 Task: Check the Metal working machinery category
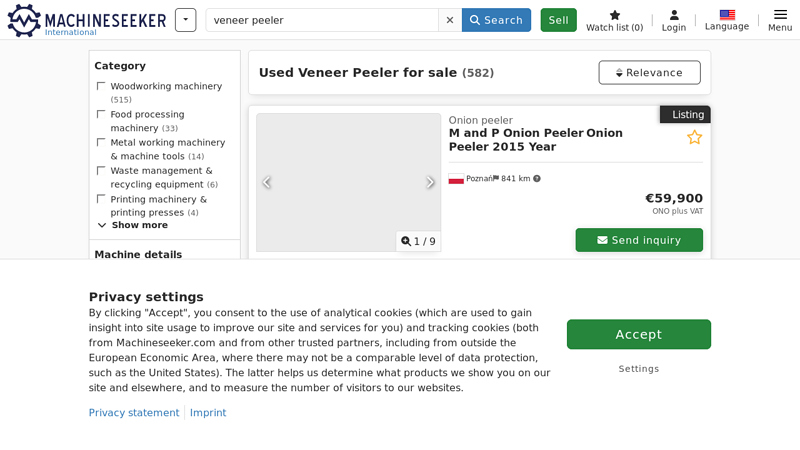tap(101, 143)
